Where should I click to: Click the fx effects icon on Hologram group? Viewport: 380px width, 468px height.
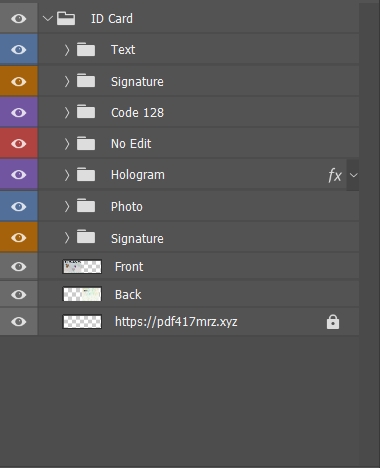(x=335, y=175)
